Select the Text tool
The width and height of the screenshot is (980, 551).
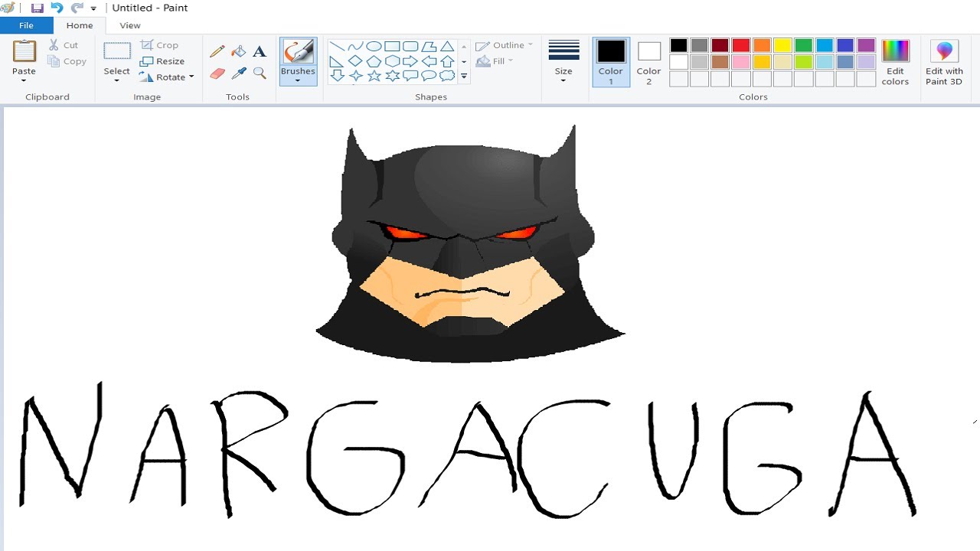click(260, 51)
